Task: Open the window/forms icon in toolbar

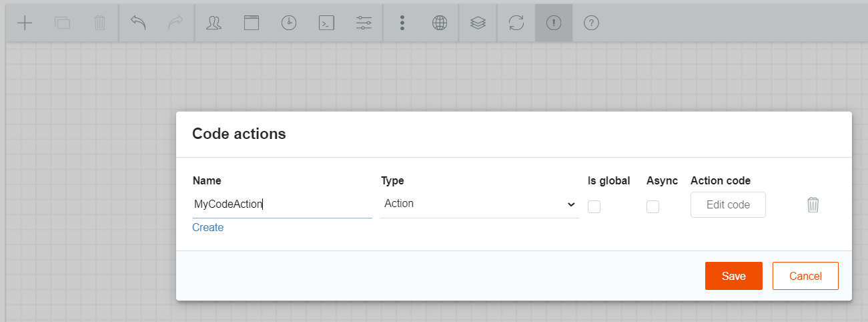Action: pos(251,23)
